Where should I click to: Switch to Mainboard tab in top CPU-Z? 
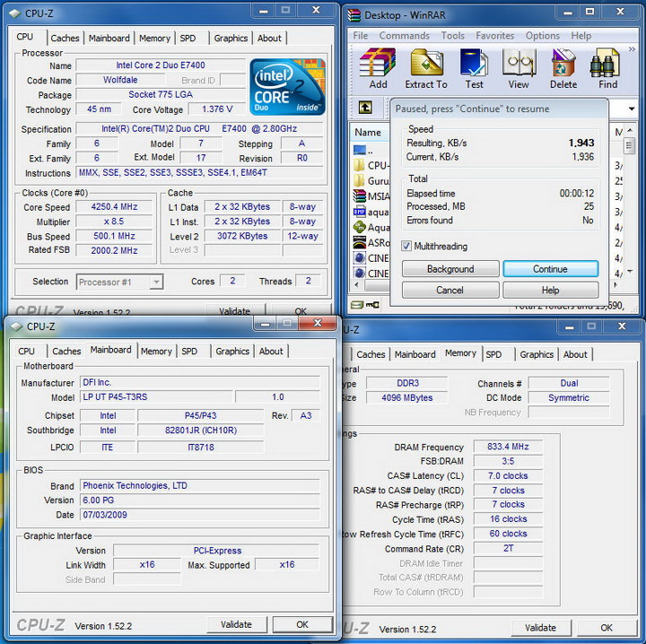(109, 39)
